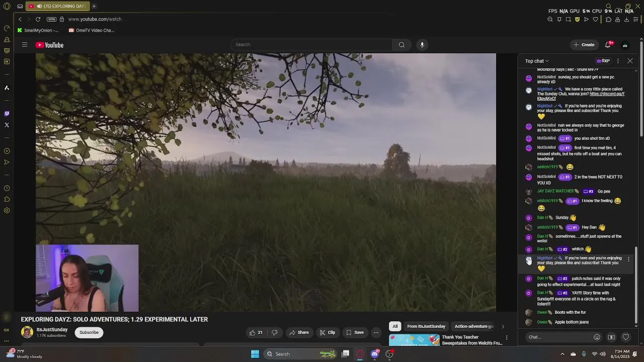Open the browser extensions cube icon
The image size is (644, 362).
click(x=608, y=19)
